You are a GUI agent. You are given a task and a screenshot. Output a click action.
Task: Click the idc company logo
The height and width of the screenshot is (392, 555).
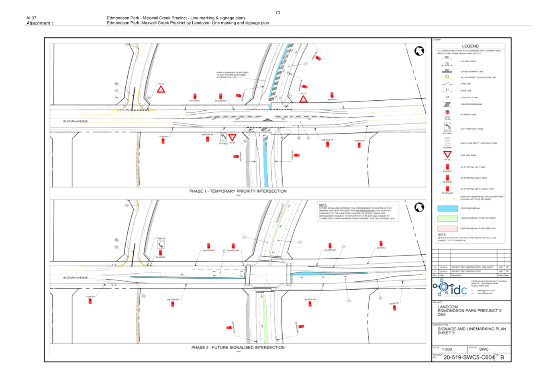coord(450,288)
